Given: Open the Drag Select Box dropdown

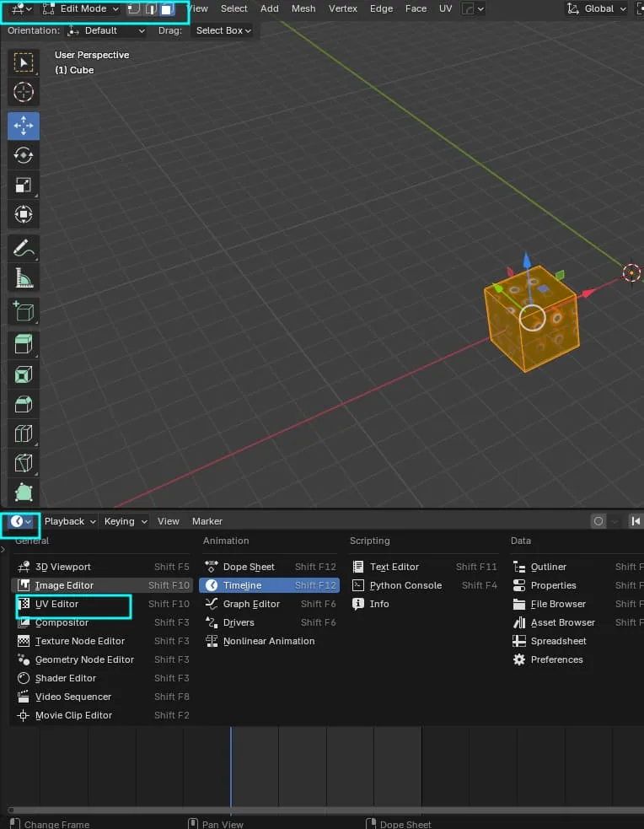Looking at the screenshot, I should click(x=223, y=30).
